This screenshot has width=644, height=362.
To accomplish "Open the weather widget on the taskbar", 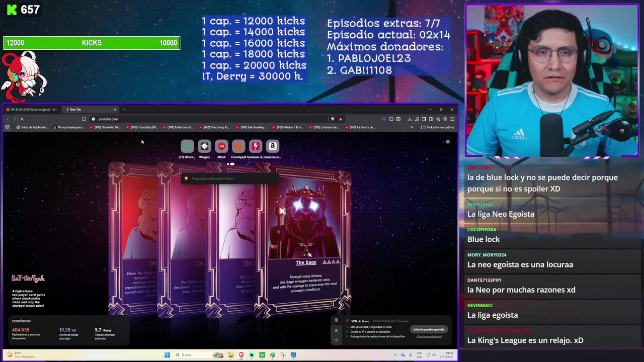I will 21,355.
